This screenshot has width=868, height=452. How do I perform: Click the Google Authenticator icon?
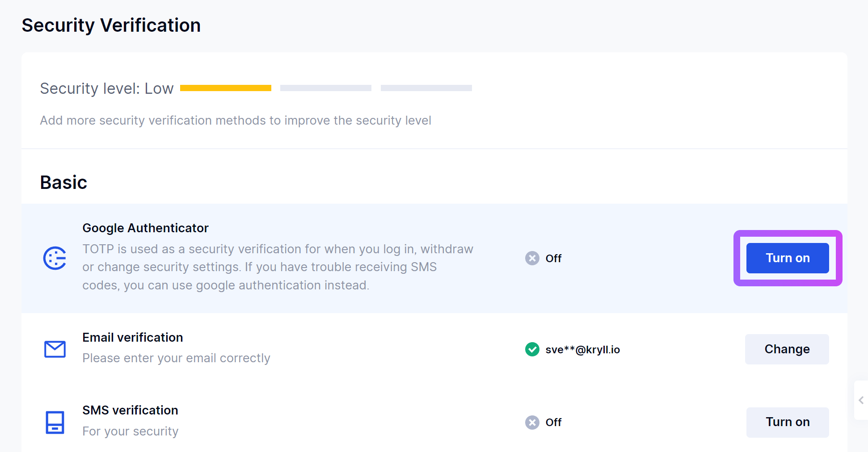pyautogui.click(x=55, y=258)
